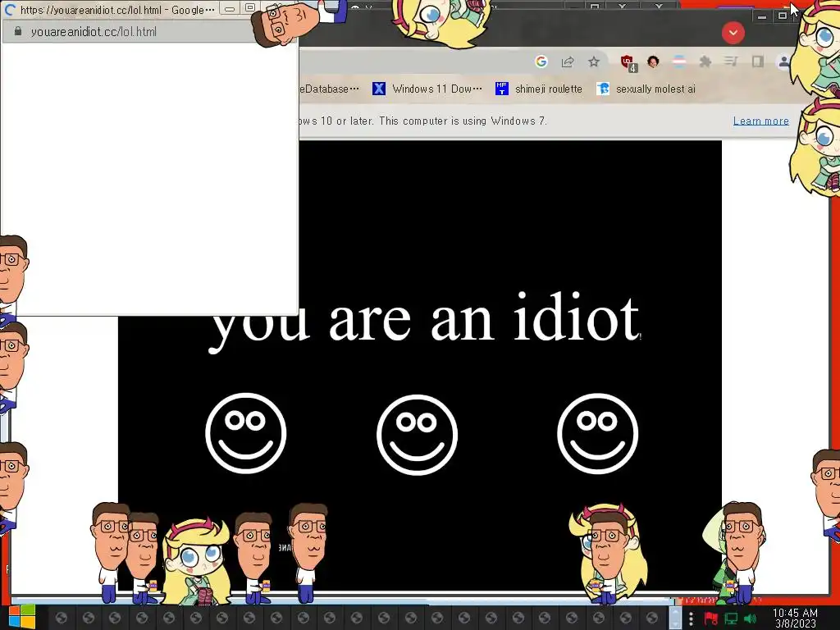The width and height of the screenshot is (840, 630).
Task: Toggle the Chrome side panel
Action: tap(757, 62)
